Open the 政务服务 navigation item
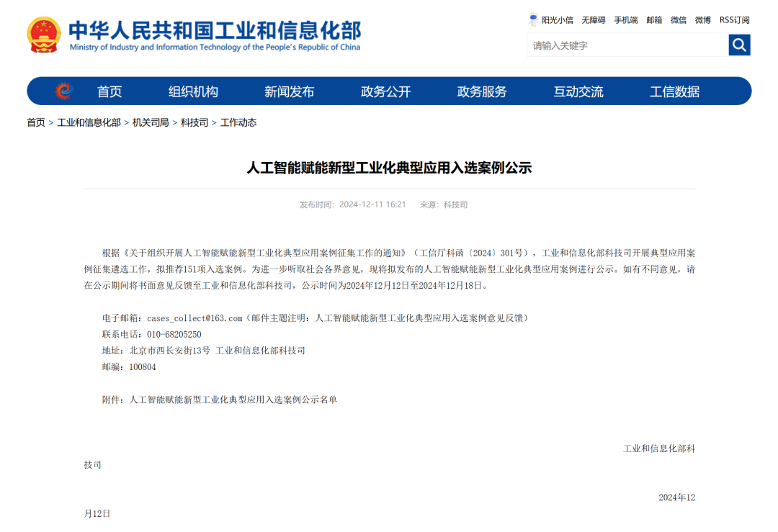The width and height of the screenshot is (778, 532). point(482,91)
